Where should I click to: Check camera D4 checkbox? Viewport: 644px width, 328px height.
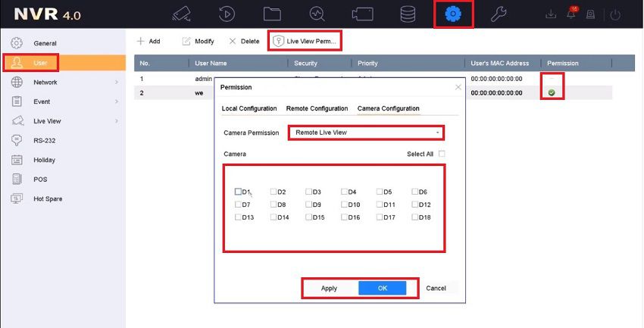coord(344,192)
